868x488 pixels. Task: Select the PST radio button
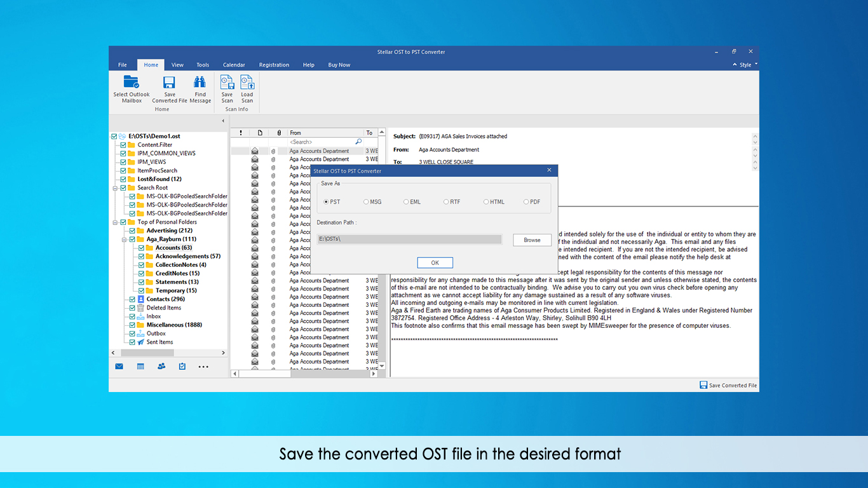click(326, 202)
